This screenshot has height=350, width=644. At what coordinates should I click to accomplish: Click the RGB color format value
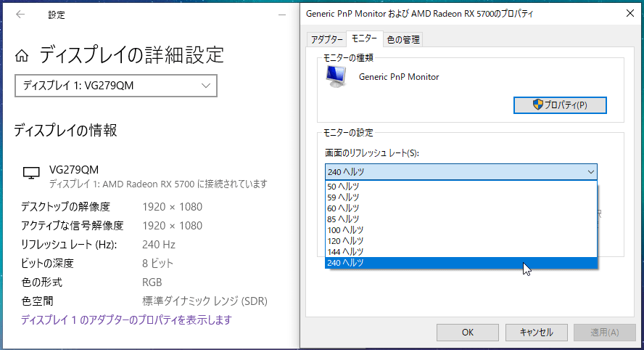pos(152,282)
